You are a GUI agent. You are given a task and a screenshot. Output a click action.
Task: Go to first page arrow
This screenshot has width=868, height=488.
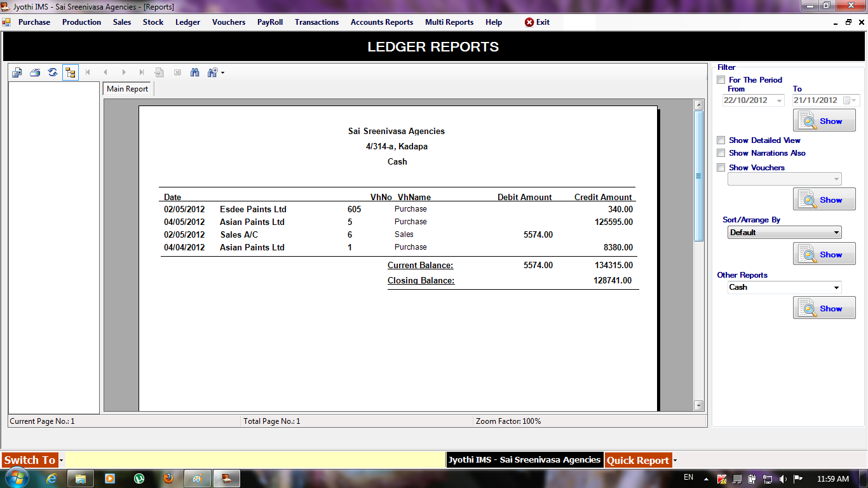click(88, 72)
